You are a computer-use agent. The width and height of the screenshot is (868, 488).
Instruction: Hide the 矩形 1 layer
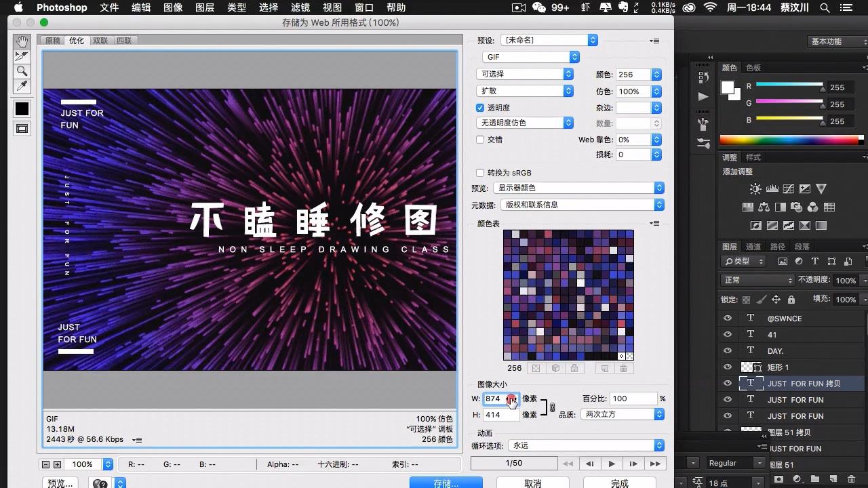(x=728, y=367)
